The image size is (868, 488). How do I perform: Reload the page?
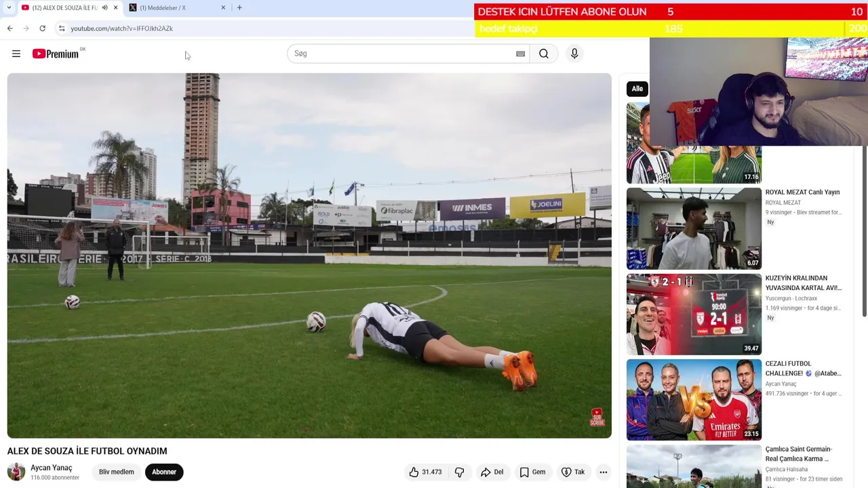(42, 28)
